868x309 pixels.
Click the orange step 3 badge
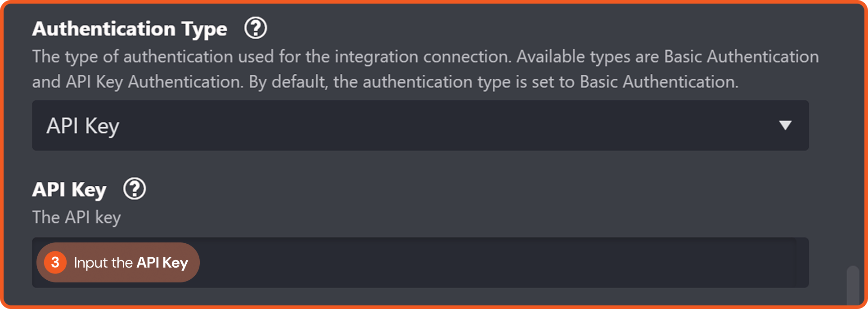coord(55,262)
